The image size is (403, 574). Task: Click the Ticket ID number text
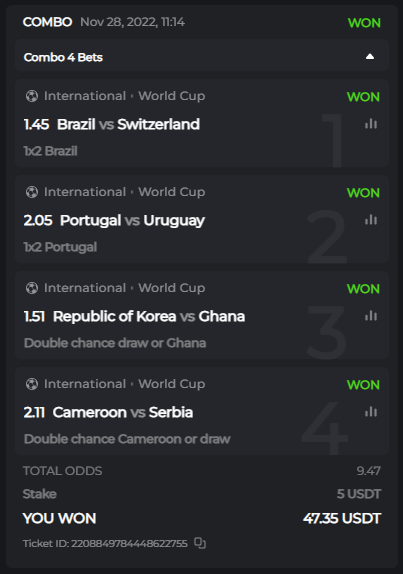tap(129, 543)
